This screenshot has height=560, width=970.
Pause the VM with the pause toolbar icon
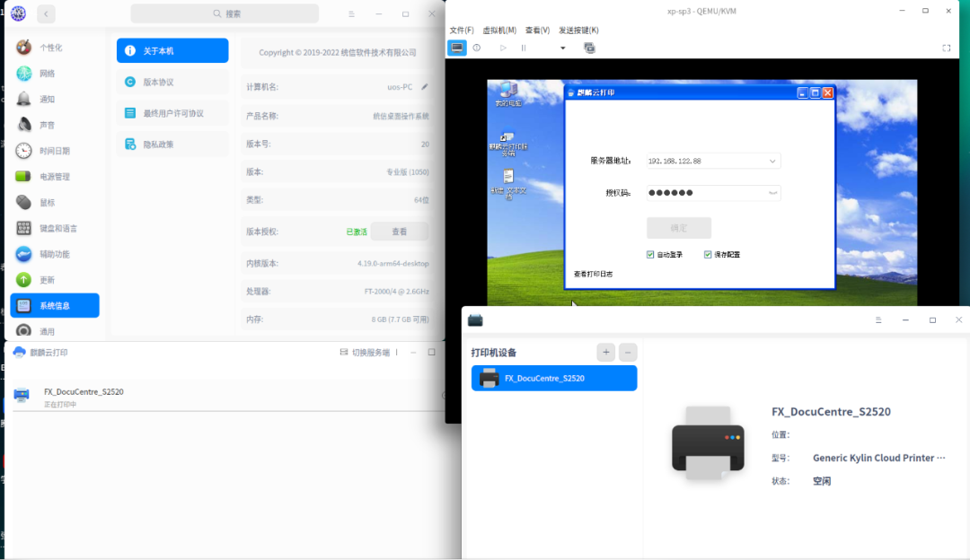pyautogui.click(x=525, y=48)
